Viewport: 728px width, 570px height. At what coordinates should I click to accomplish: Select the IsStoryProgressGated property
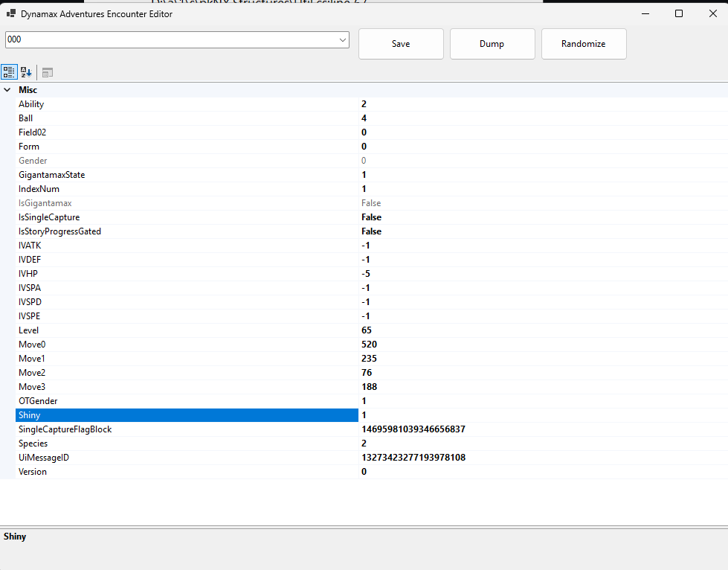point(59,231)
